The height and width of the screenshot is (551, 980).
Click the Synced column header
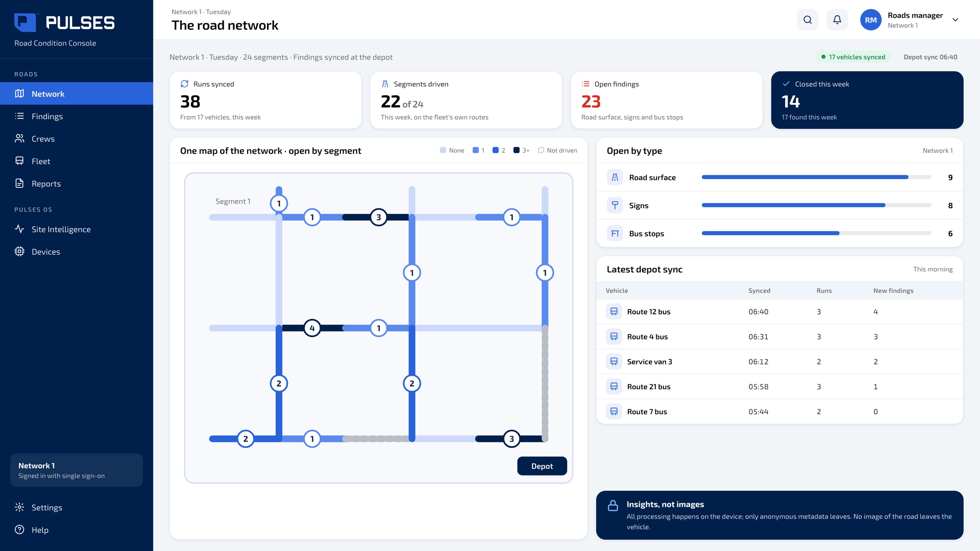pos(759,291)
